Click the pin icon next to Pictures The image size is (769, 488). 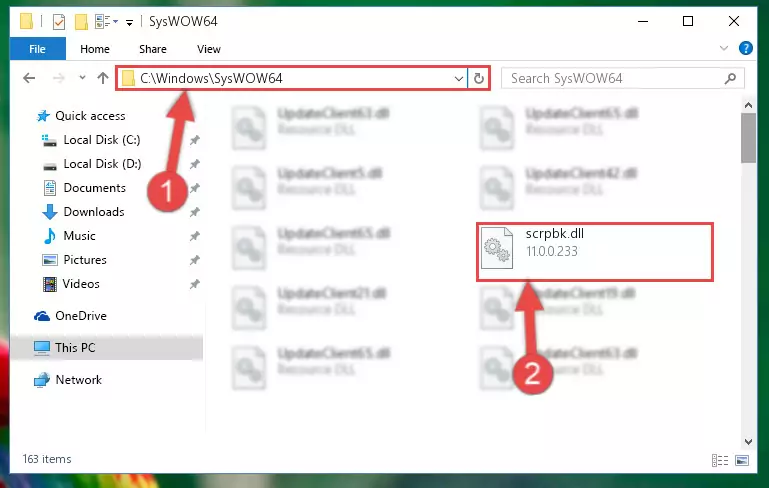point(195,260)
